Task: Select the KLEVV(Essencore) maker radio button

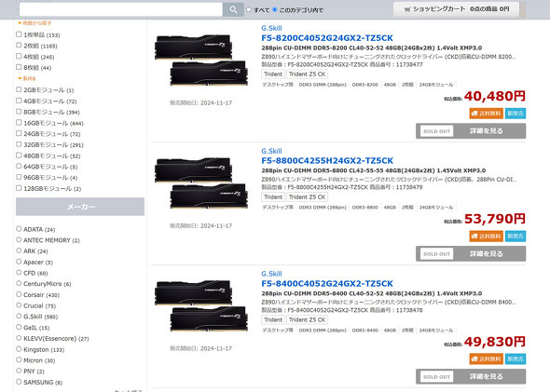Action: [x=19, y=338]
